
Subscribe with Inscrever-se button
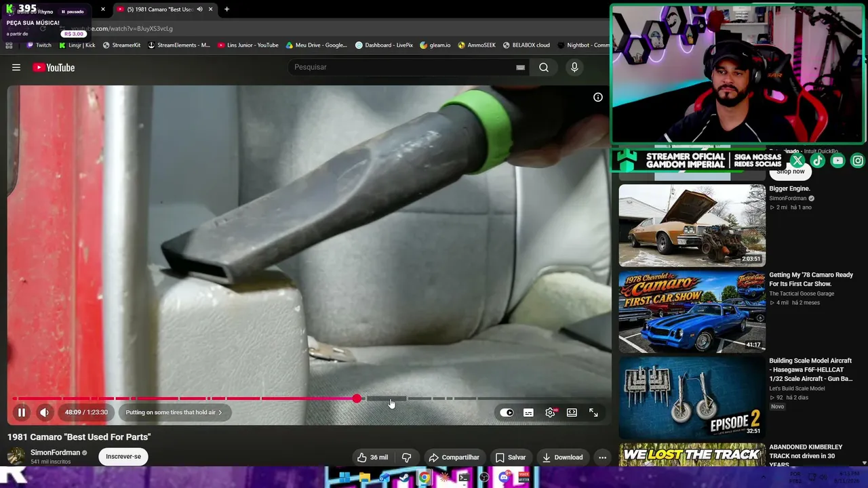pos(123,457)
